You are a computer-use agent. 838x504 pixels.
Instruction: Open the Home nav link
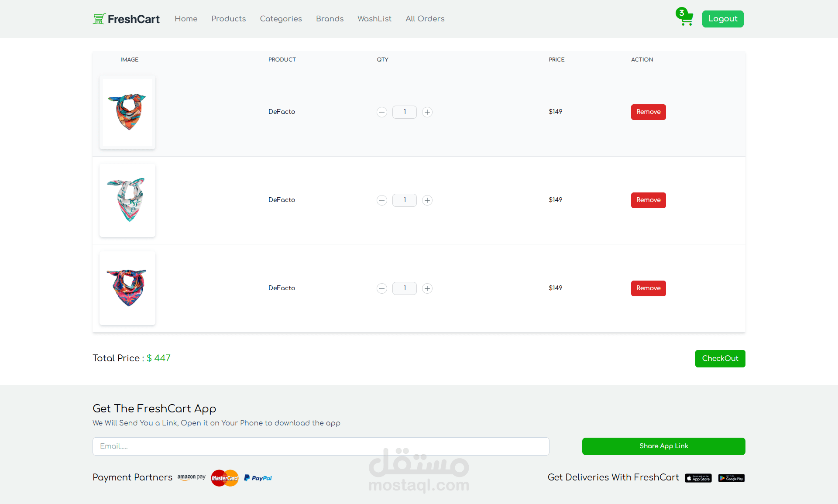[x=186, y=19]
